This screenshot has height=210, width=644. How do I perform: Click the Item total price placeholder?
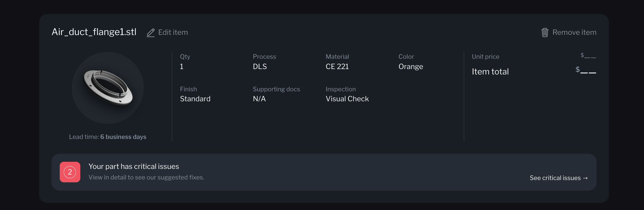coord(586,70)
